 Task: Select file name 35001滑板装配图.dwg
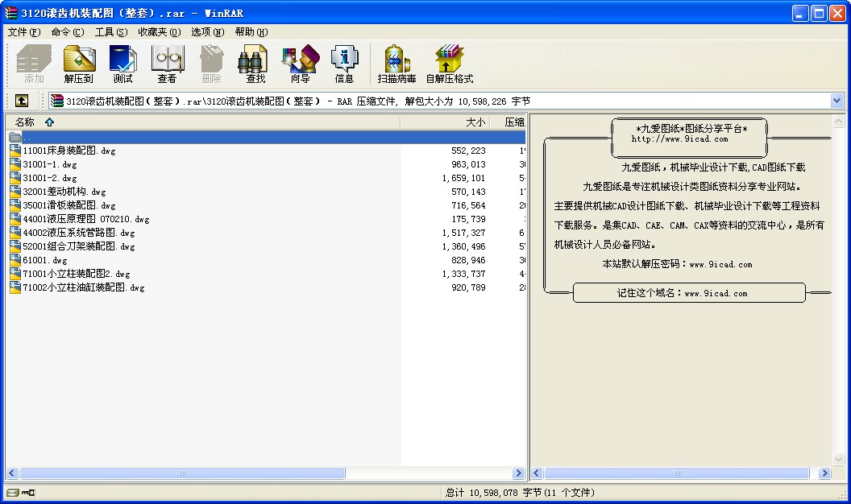(69, 205)
